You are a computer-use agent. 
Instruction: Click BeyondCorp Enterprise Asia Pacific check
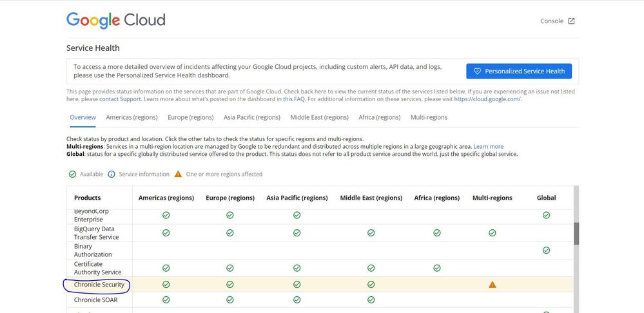coord(297,215)
